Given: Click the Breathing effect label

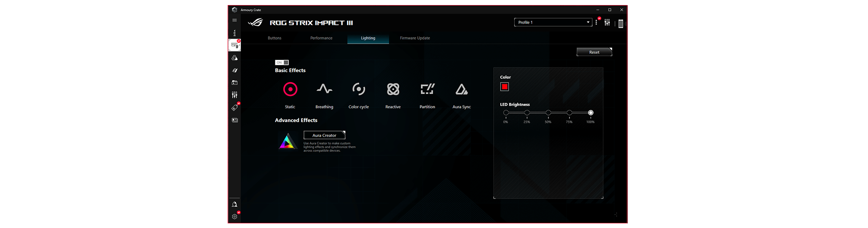Looking at the screenshot, I should [324, 107].
